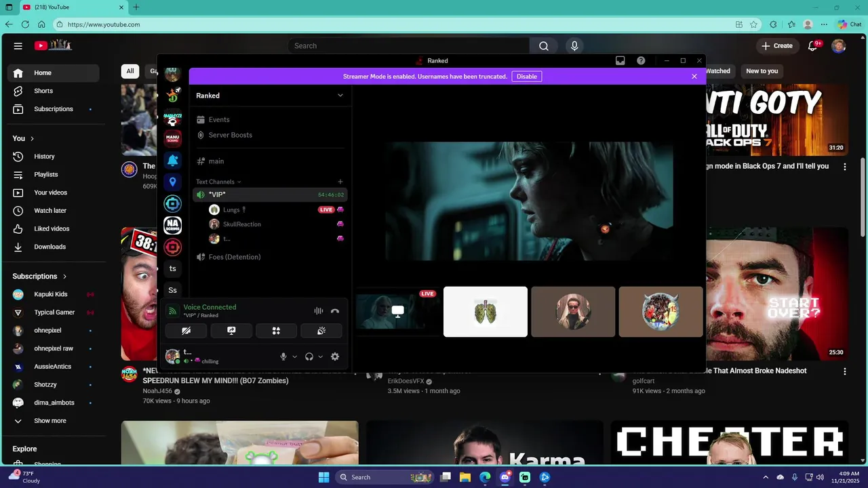Click the create channel plus icon
The width and height of the screenshot is (868, 488).
pos(340,182)
